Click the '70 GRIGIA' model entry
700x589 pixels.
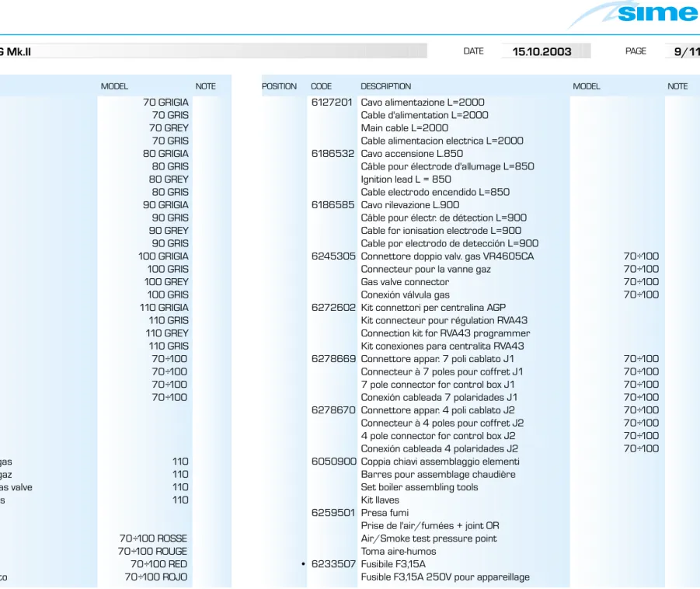click(165, 103)
